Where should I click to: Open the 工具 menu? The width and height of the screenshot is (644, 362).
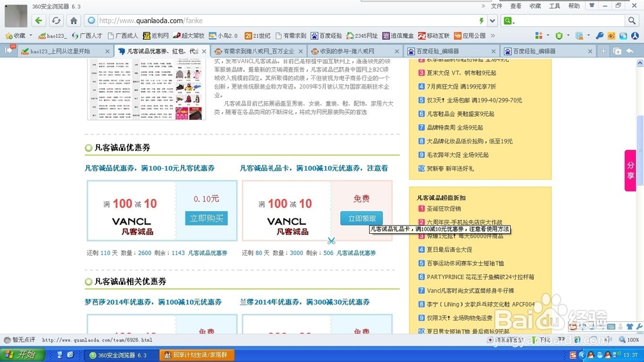tap(554, 6)
